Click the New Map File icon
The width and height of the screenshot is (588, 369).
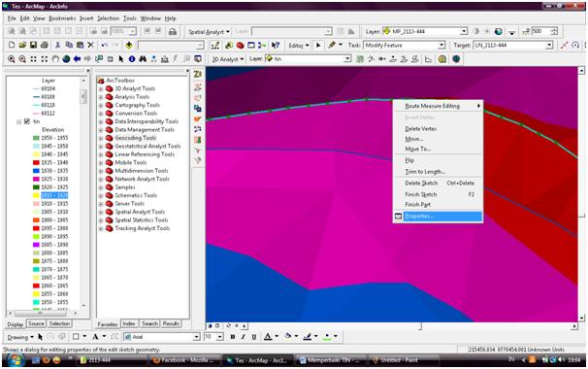(x=12, y=45)
